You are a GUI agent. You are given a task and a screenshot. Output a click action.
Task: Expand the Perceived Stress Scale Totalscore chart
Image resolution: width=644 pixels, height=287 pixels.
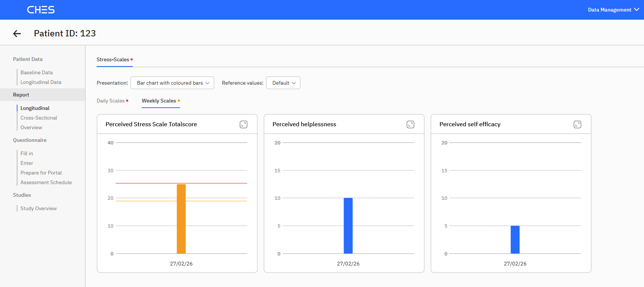244,124
